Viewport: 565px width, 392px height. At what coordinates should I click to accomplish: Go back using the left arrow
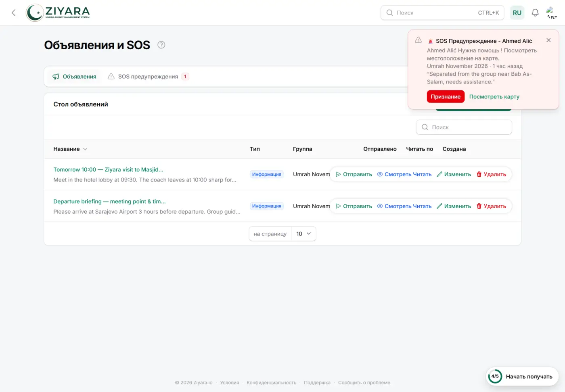coord(13,13)
